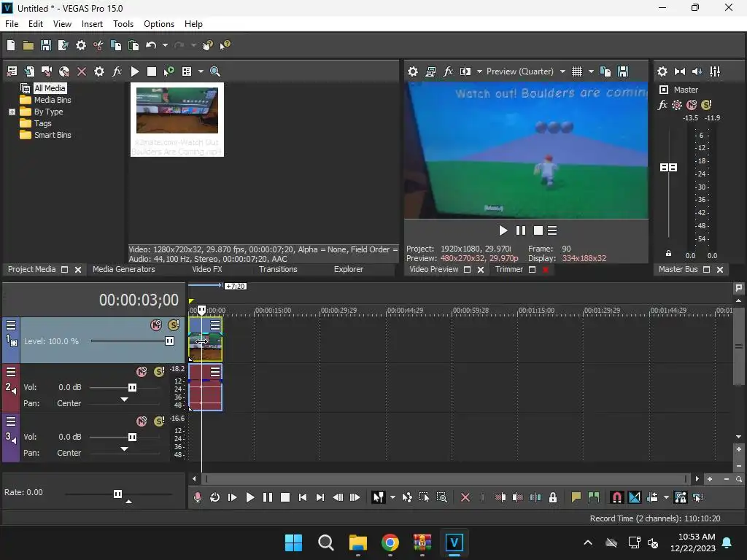The height and width of the screenshot is (560, 747).
Task: Toggle automatic crossfades in the timeline toolbar
Action: pos(635,497)
